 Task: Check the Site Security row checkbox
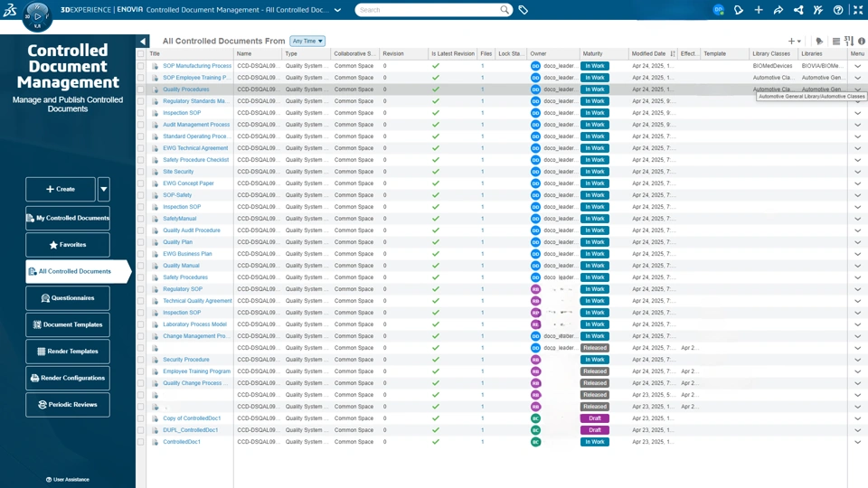[141, 172]
